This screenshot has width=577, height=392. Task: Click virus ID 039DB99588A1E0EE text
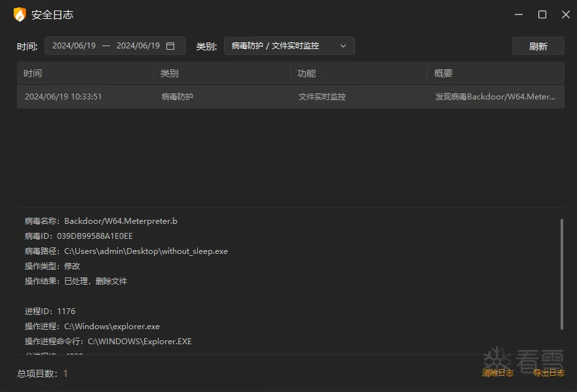pyautogui.click(x=94, y=236)
